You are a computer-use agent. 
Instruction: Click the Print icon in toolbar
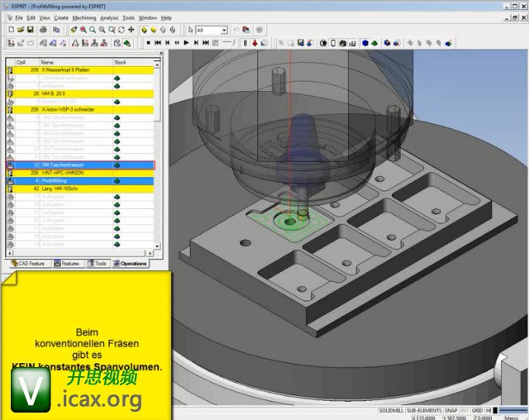click(x=44, y=30)
